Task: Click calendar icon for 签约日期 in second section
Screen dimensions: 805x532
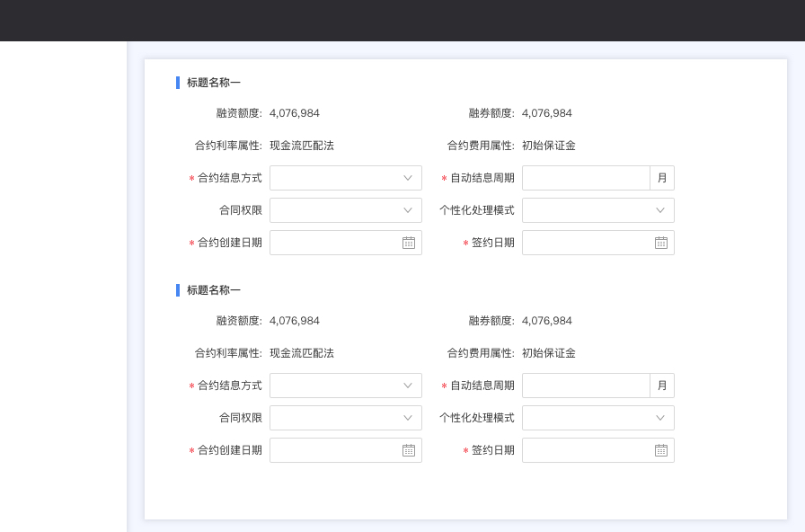Action: tap(661, 450)
